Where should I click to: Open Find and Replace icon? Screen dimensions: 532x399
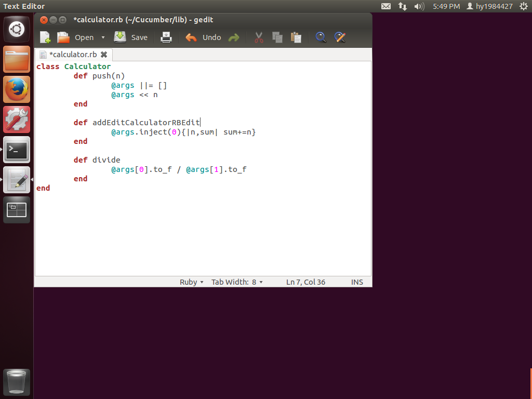tap(340, 37)
